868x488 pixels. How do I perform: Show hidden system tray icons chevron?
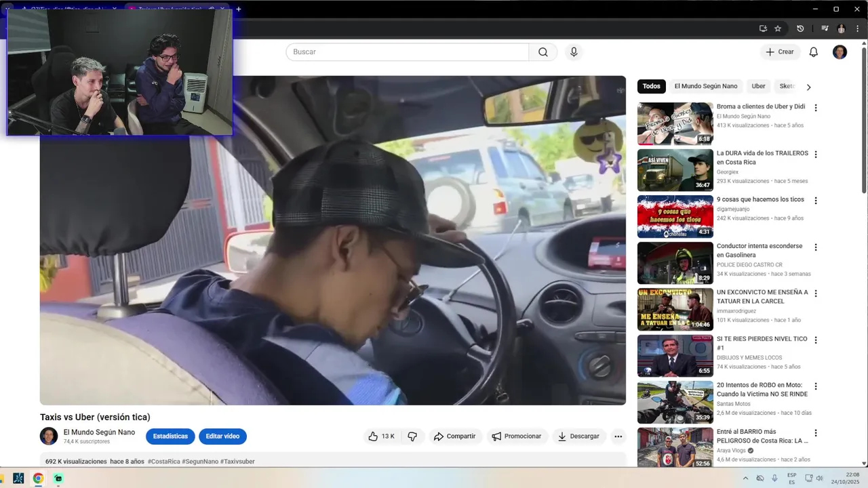coord(746,478)
